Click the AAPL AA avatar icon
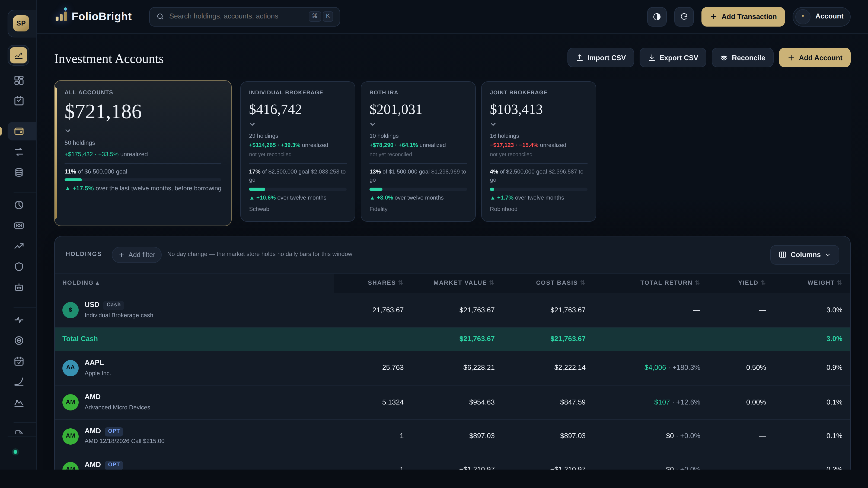The height and width of the screenshot is (488, 868). (71, 368)
